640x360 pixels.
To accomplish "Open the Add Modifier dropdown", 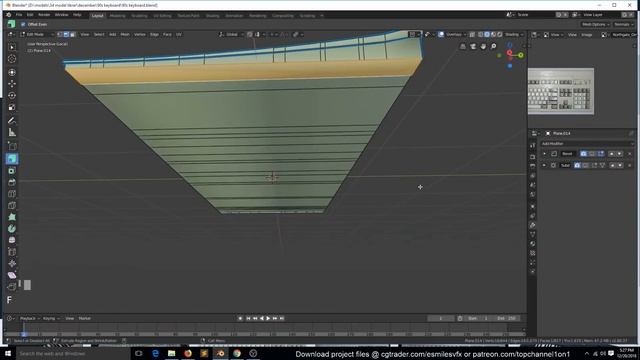I will point(587,144).
